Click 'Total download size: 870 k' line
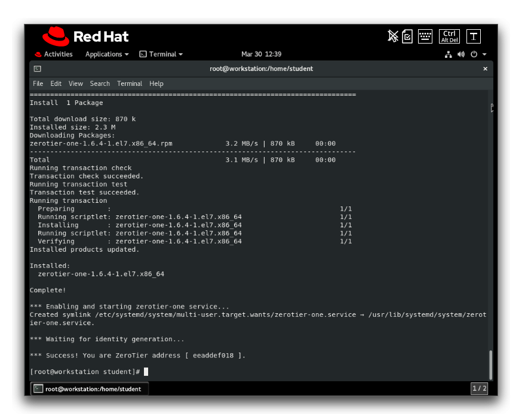This screenshot has height=420, width=522. click(82, 119)
